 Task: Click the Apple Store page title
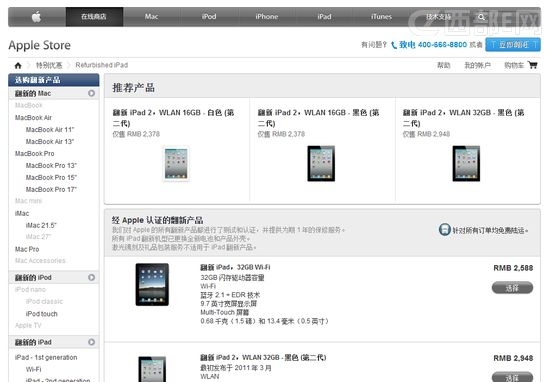pyautogui.click(x=40, y=45)
